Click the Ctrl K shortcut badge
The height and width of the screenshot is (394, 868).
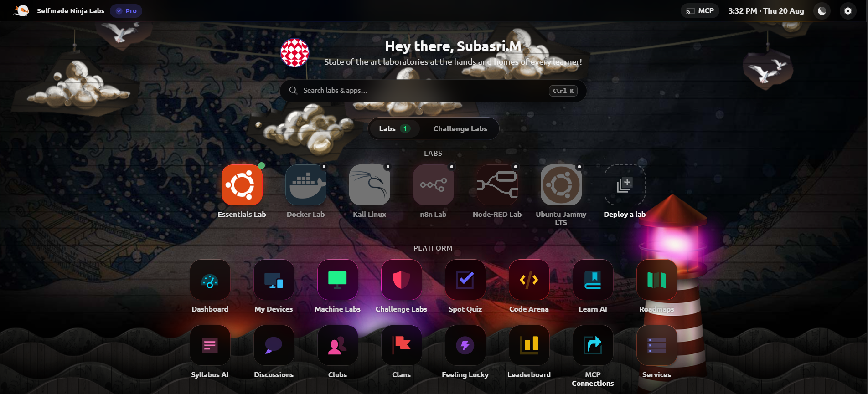pos(563,91)
